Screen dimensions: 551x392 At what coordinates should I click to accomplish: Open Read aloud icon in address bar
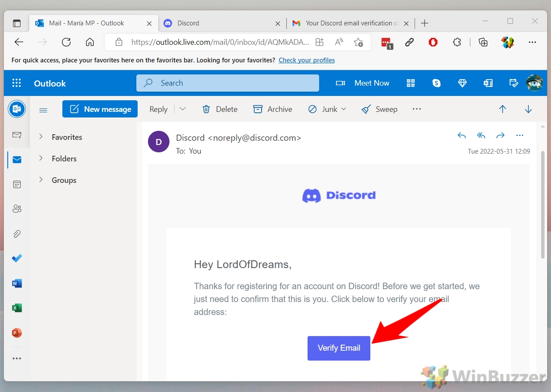[339, 42]
